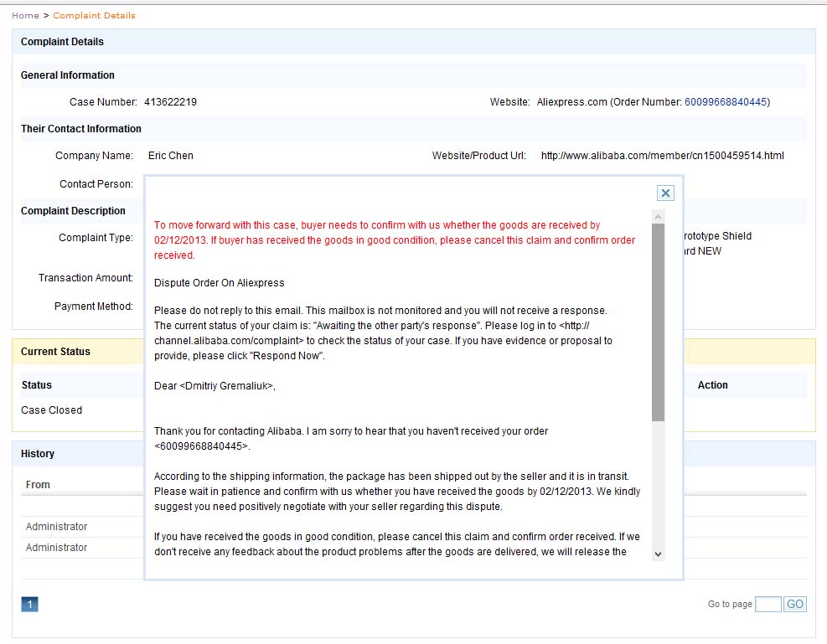The image size is (827, 644).
Task: Click the Complaint Details breadcrumb
Action: pos(94,15)
